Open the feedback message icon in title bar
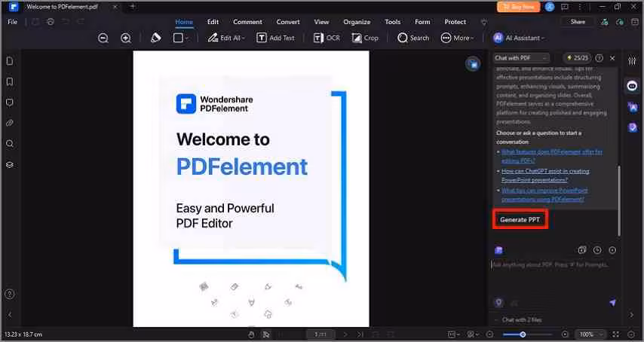This screenshot has width=644, height=342. pyautogui.click(x=565, y=7)
